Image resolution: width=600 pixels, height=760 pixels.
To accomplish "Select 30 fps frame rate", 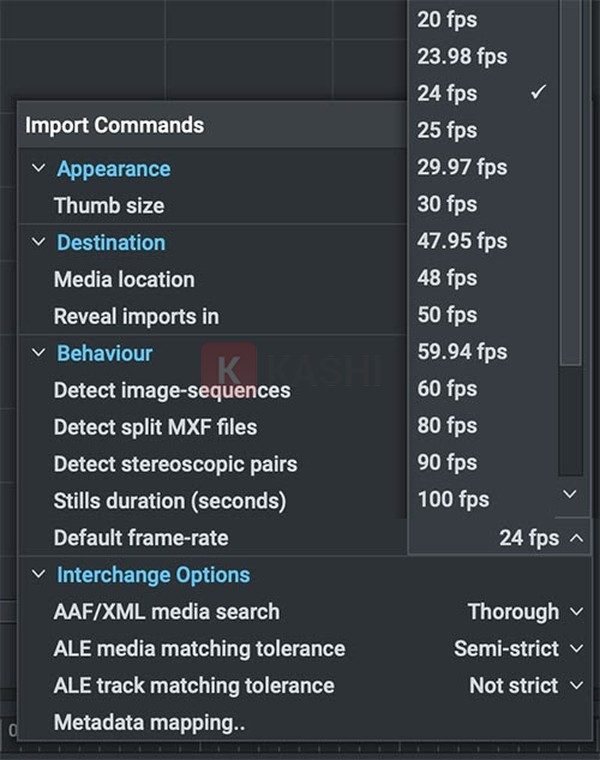I will click(448, 204).
